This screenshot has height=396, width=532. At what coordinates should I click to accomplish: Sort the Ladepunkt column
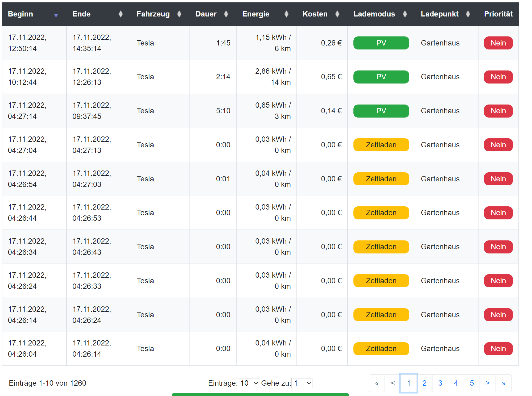pyautogui.click(x=468, y=14)
